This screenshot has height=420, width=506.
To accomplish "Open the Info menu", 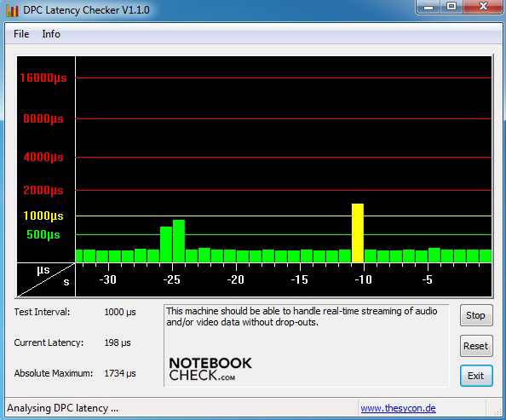I will 51,34.
